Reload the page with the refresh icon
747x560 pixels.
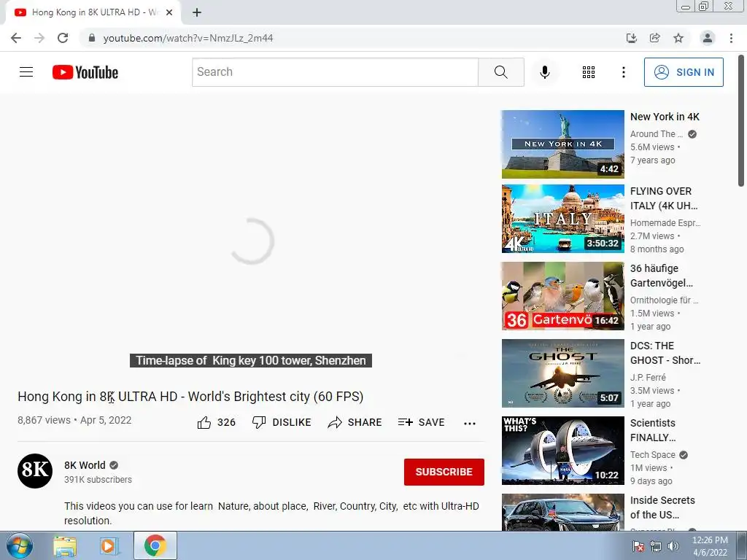(x=63, y=38)
